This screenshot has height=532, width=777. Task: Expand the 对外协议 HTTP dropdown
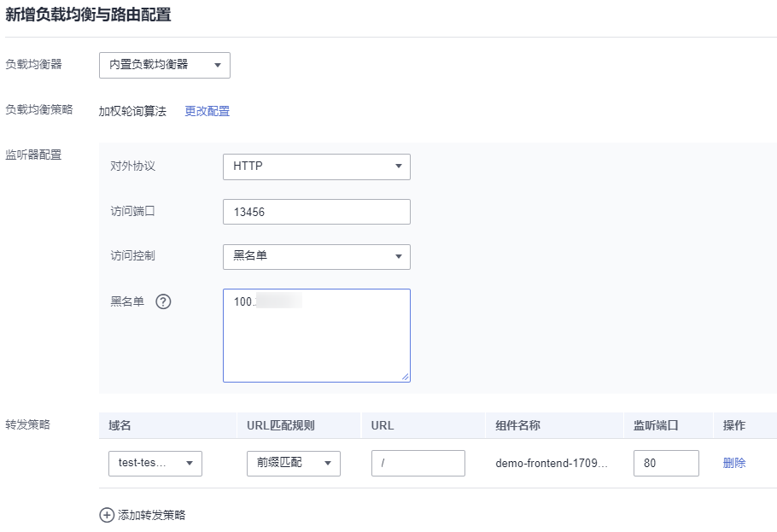coord(316,167)
